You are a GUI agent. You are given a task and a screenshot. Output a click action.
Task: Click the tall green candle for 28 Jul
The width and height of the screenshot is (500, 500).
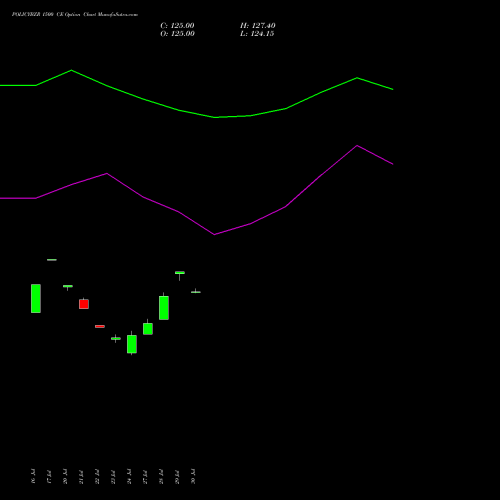click(164, 307)
